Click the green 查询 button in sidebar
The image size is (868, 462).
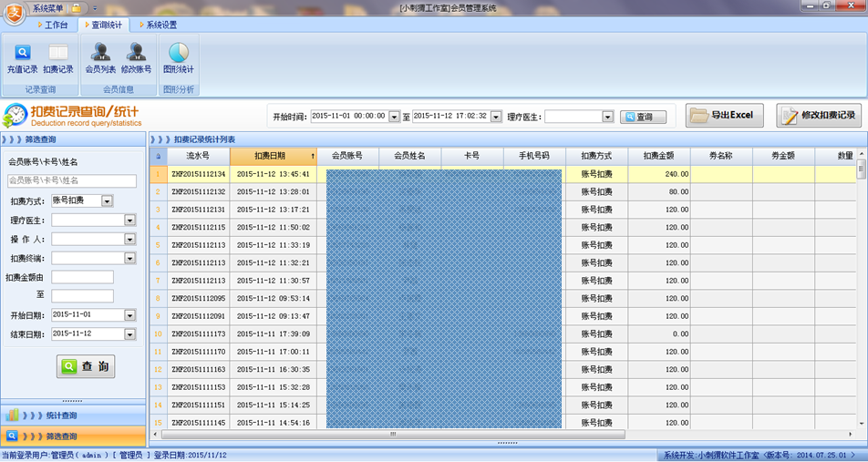pyautogui.click(x=86, y=366)
